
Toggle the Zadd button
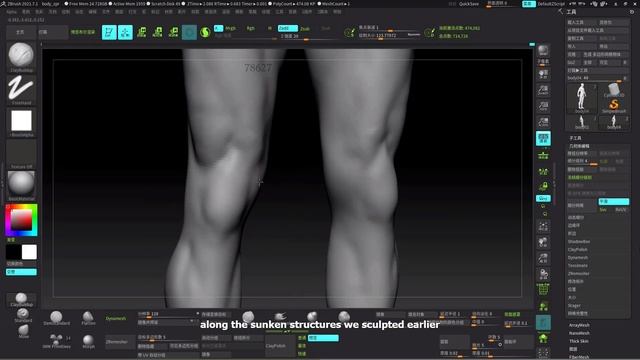point(288,28)
